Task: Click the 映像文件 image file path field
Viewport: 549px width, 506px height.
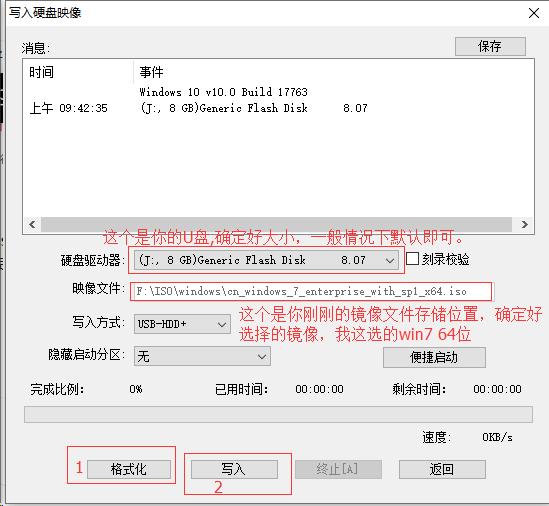Action: [x=311, y=291]
